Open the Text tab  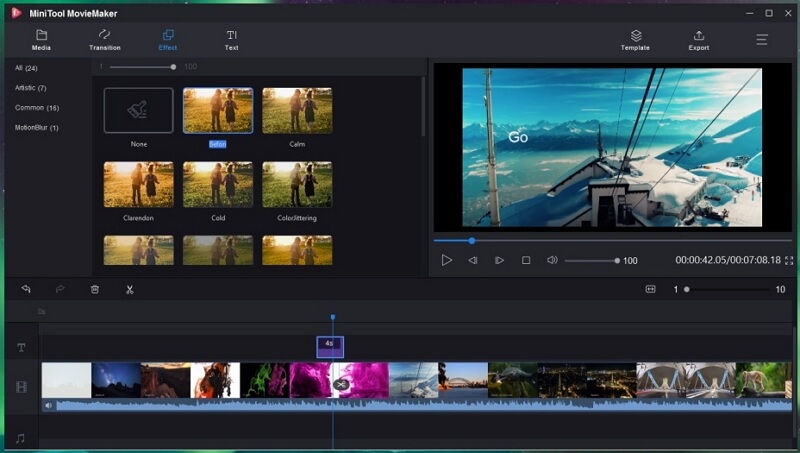(x=232, y=40)
